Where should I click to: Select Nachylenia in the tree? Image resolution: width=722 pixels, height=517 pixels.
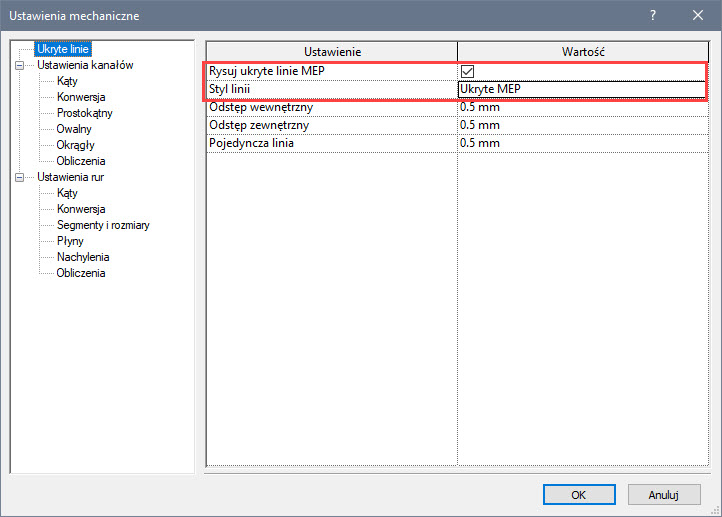coord(83,257)
